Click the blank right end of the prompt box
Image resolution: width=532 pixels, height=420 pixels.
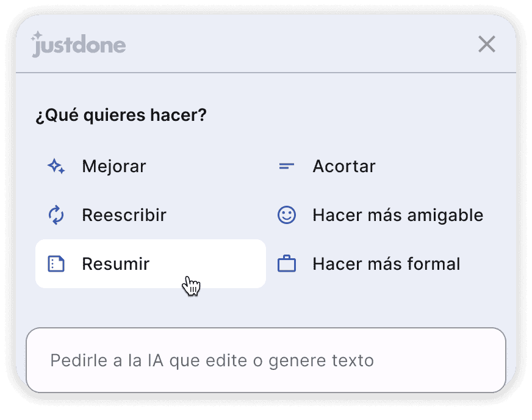point(441,360)
